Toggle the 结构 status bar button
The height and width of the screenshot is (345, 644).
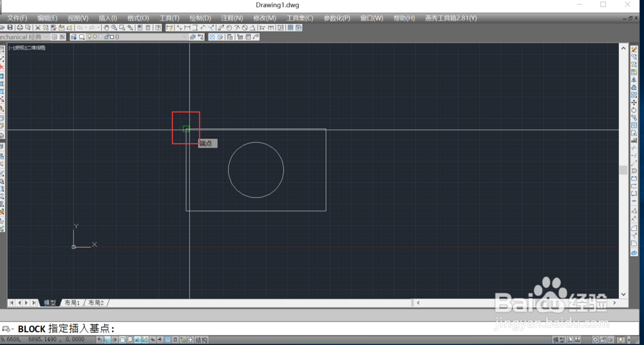pos(201,340)
